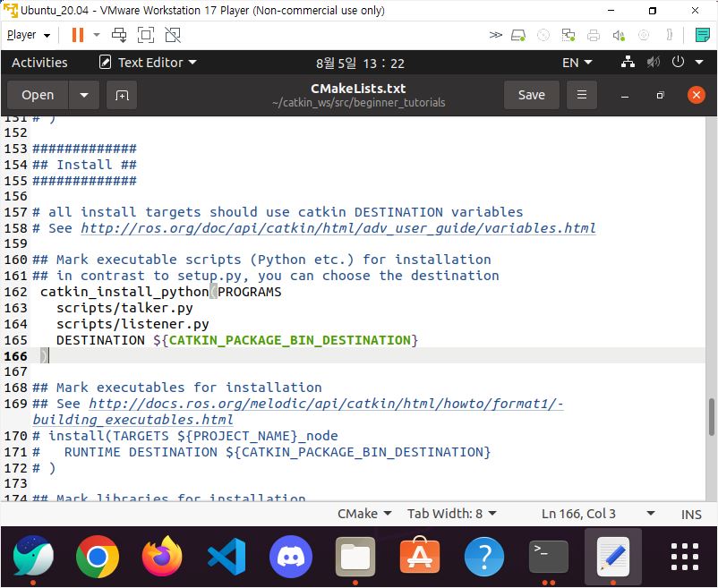Click the network adapter device icon

pos(568,35)
